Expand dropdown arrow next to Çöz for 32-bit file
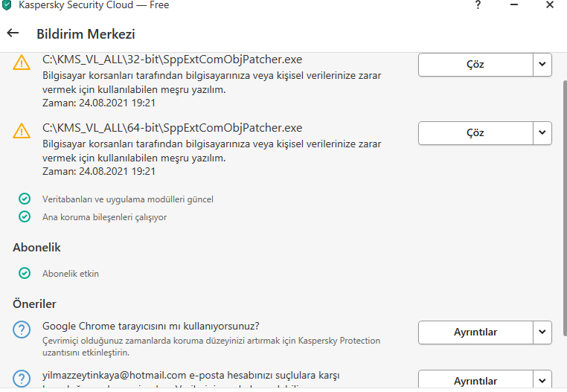Image resolution: width=567 pixels, height=392 pixels. pyautogui.click(x=542, y=65)
